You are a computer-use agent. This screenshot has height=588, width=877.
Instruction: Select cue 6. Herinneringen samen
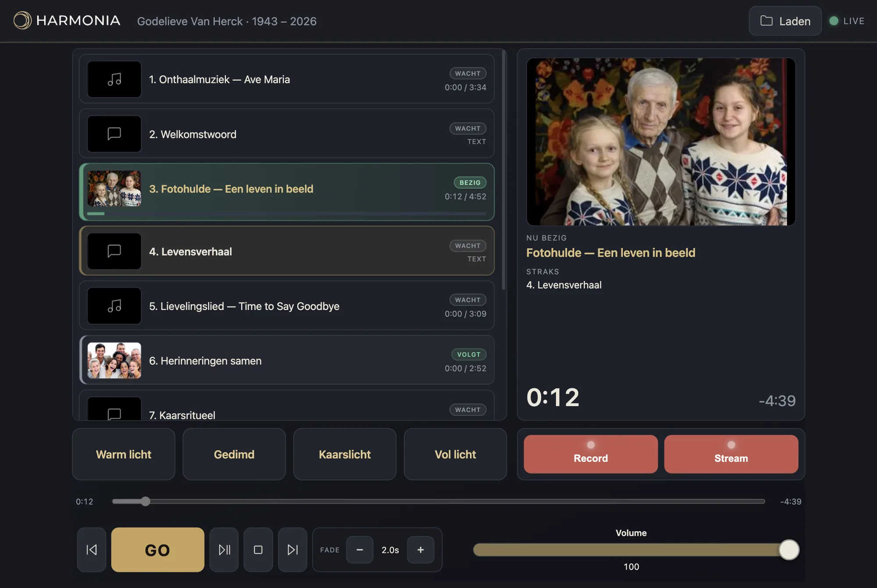[287, 360]
